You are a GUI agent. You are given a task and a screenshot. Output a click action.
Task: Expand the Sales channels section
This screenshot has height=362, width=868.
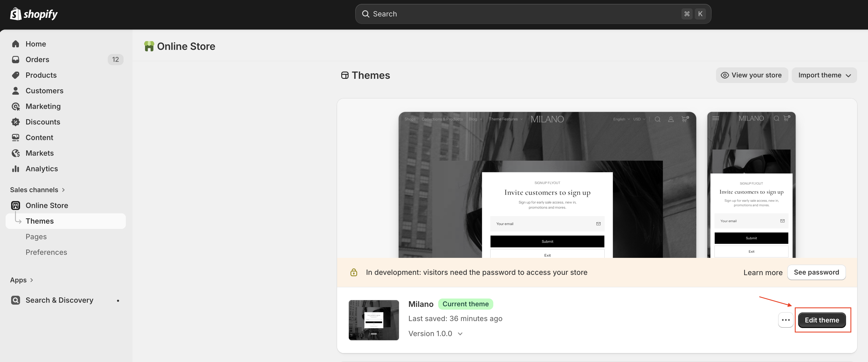click(x=37, y=190)
